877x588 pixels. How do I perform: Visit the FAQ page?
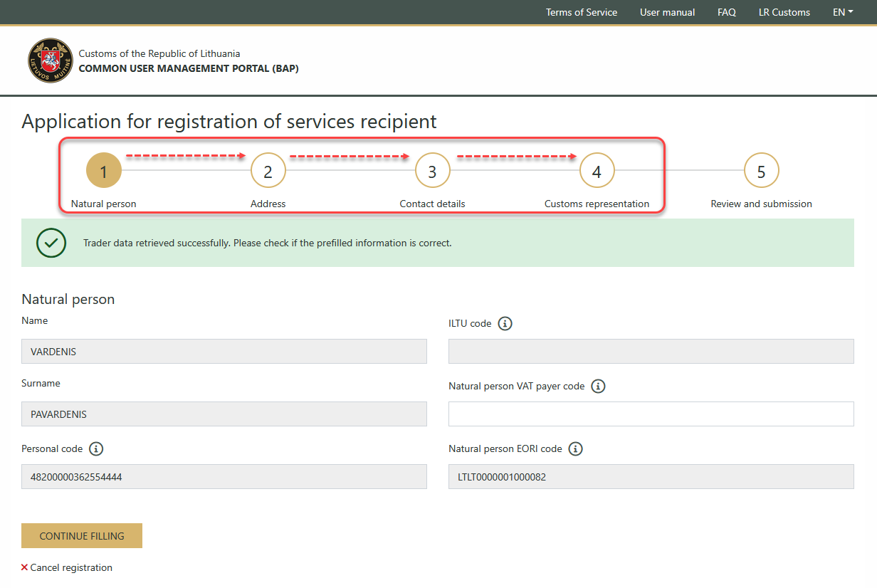(x=726, y=12)
